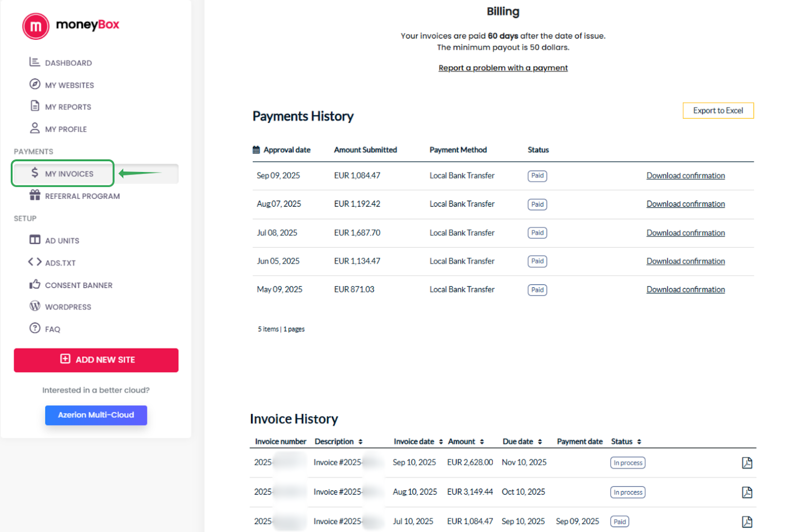
Task: Click the moneyBox logo icon
Action: 36,26
